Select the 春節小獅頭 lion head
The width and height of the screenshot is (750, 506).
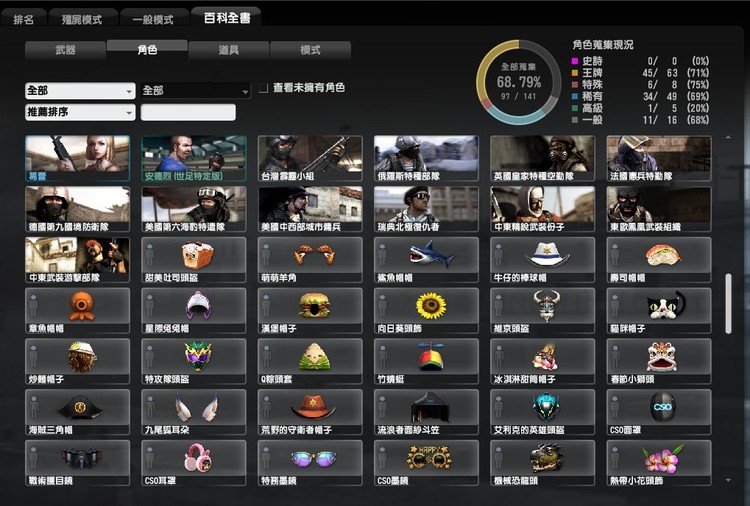[x=659, y=361]
